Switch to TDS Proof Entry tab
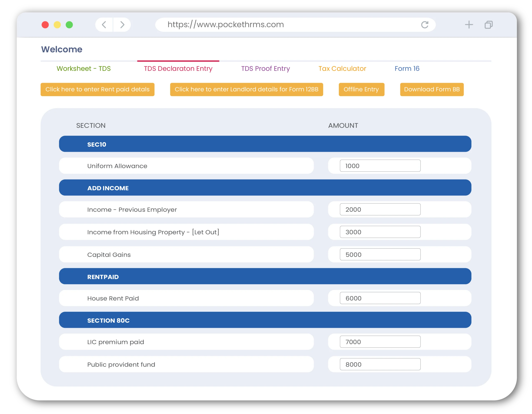The height and width of the screenshot is (414, 532). tap(265, 68)
